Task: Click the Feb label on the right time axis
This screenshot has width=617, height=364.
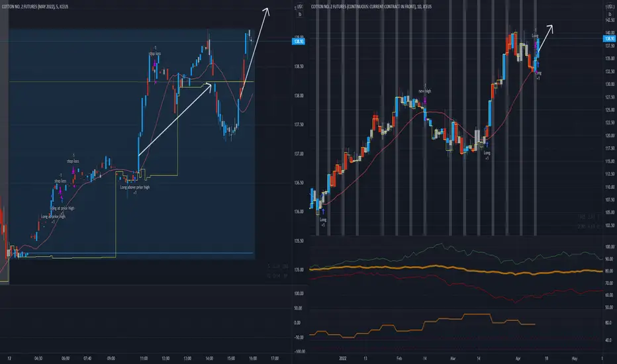Action: pos(399,359)
